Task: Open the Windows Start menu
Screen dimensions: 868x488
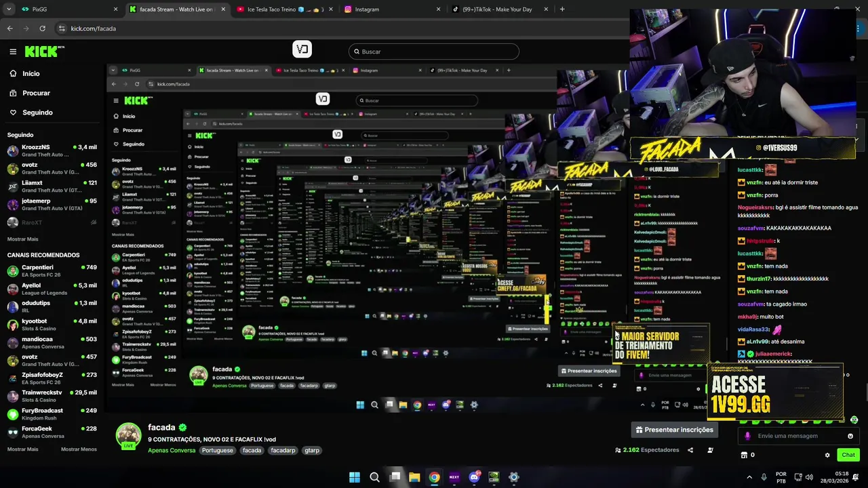Action: coord(355,477)
